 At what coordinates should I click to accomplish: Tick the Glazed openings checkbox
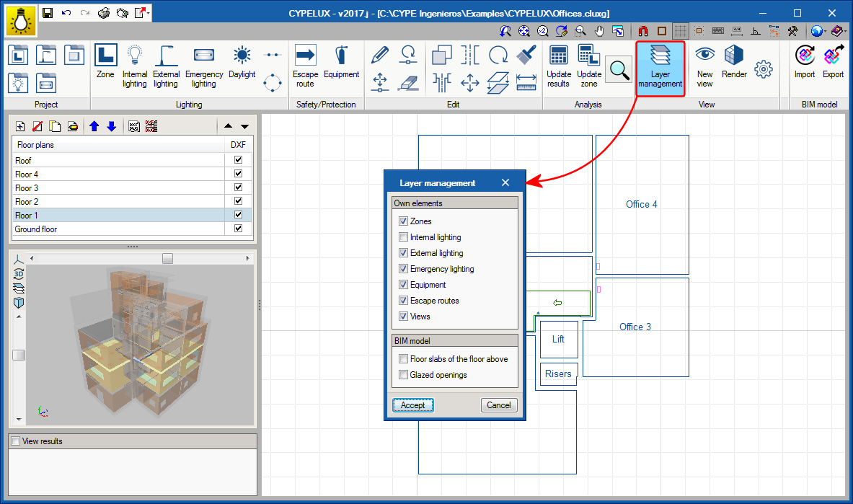[x=403, y=375]
